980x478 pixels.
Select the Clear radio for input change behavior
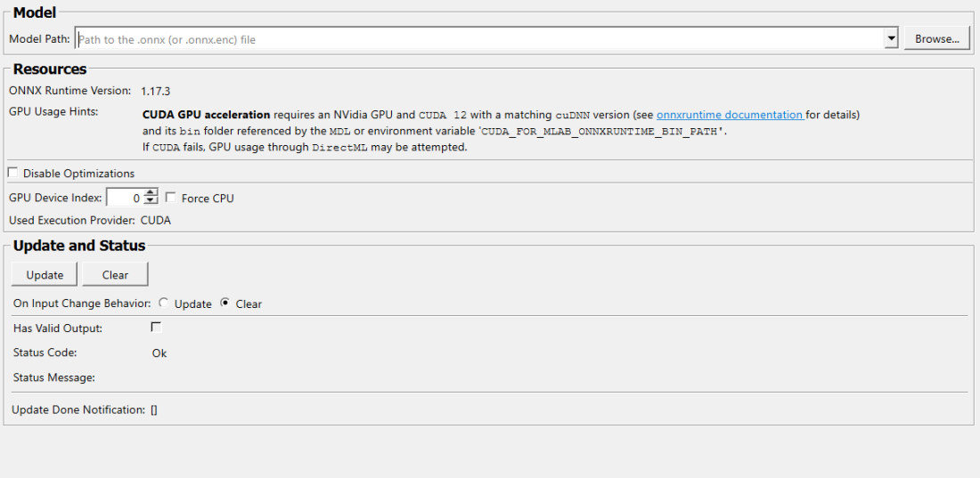pos(225,304)
